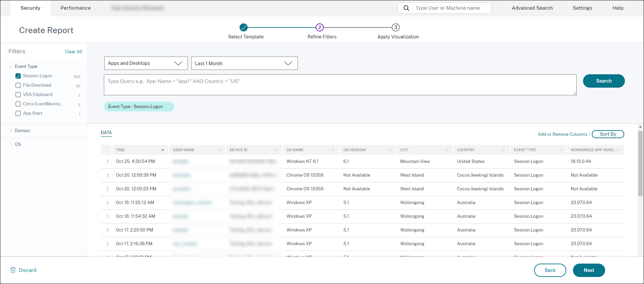Enable the File.Download event filter
644x284 pixels.
coord(18,85)
